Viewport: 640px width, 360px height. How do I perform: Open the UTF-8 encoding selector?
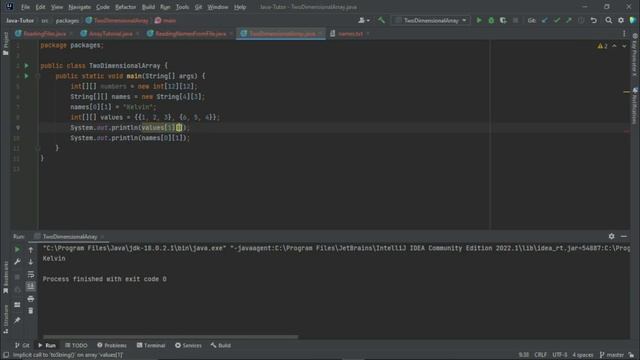point(559,355)
